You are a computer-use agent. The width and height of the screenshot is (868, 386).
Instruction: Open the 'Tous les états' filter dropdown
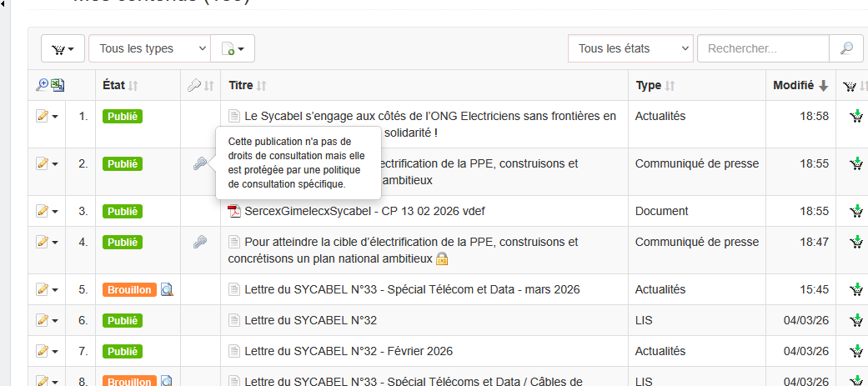point(630,48)
